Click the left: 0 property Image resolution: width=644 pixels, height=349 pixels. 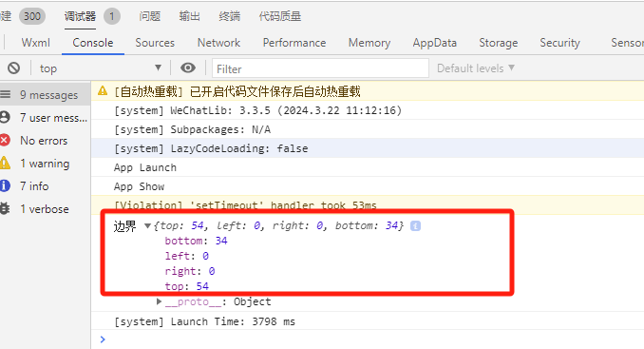[186, 256]
